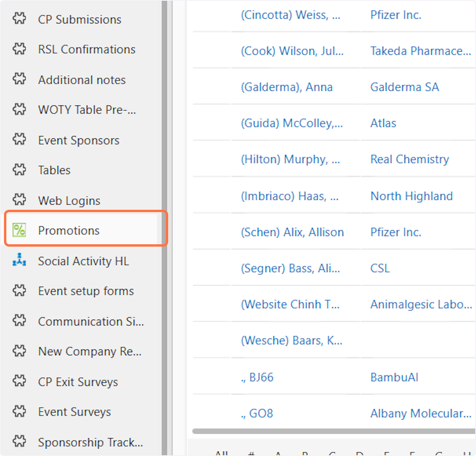The width and height of the screenshot is (476, 456).
Task: Open the Takeda Pharmace... company link
Action: pos(420,51)
